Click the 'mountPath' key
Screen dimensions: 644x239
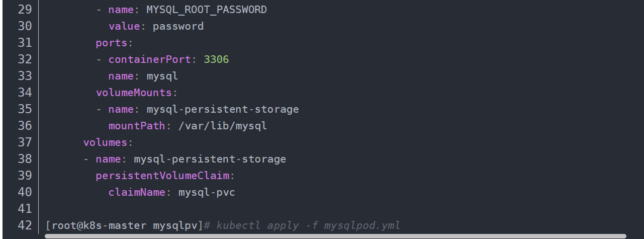coord(137,126)
